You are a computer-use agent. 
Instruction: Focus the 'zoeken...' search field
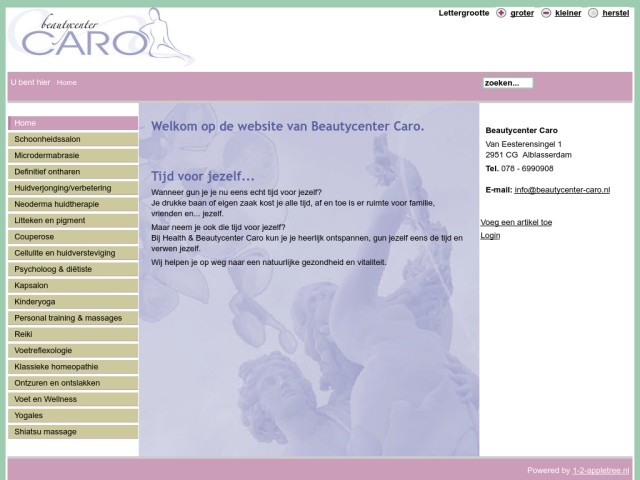507,83
